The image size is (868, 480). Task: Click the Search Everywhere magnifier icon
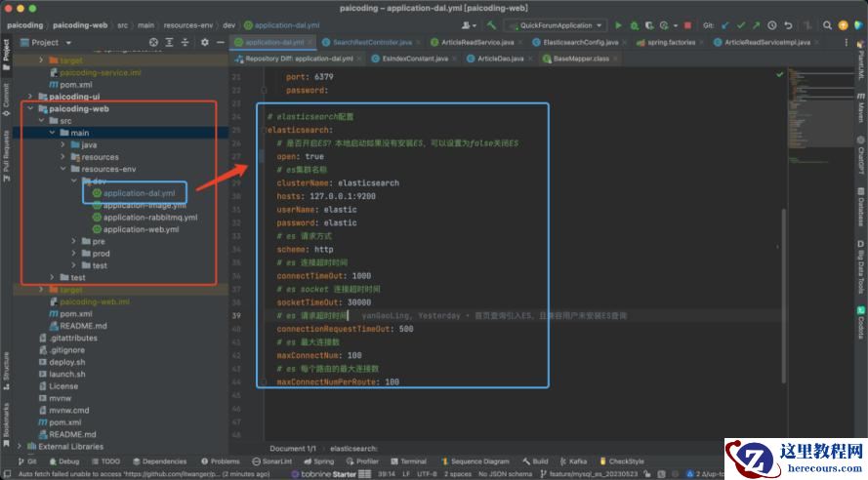829,25
